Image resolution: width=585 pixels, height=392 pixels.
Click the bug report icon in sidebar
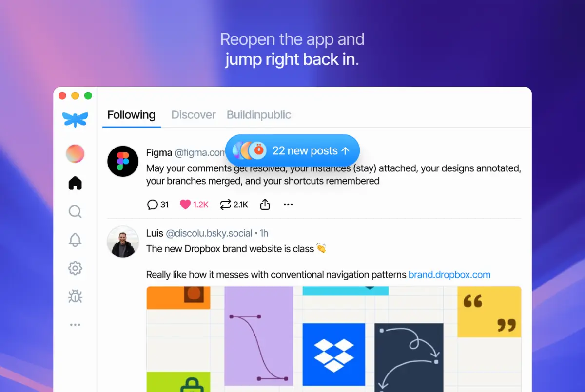click(x=75, y=296)
